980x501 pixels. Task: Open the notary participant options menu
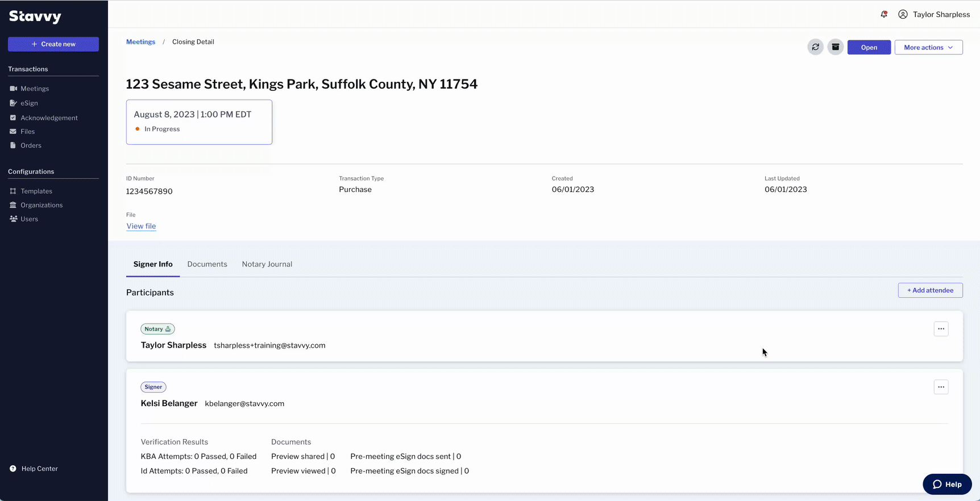coord(941,329)
